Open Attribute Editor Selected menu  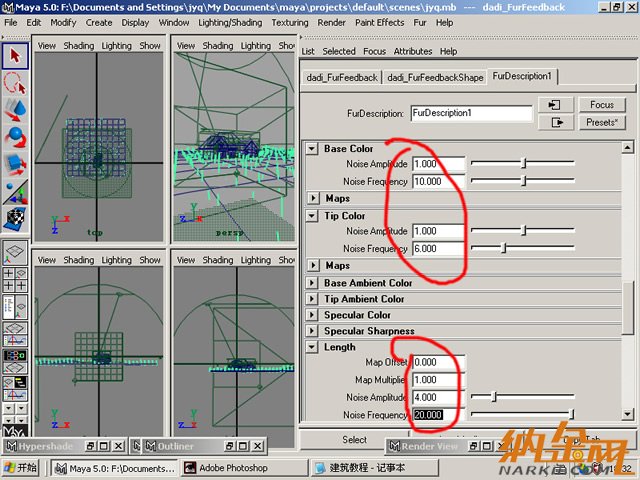coord(339,51)
